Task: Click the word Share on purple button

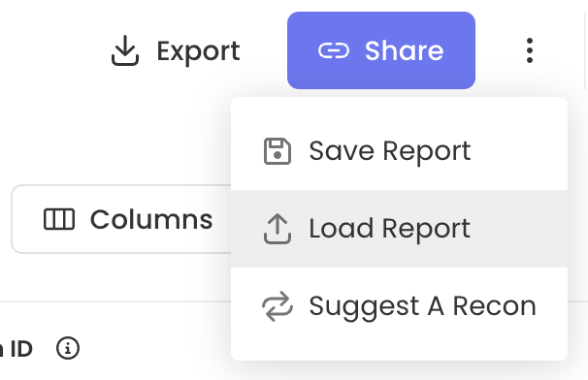Action: pyautogui.click(x=405, y=50)
